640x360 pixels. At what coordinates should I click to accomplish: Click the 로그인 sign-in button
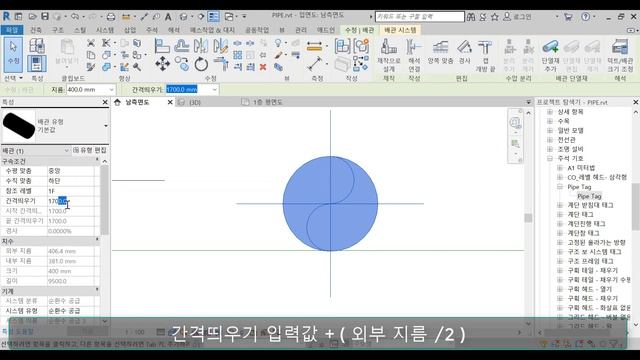coord(518,17)
